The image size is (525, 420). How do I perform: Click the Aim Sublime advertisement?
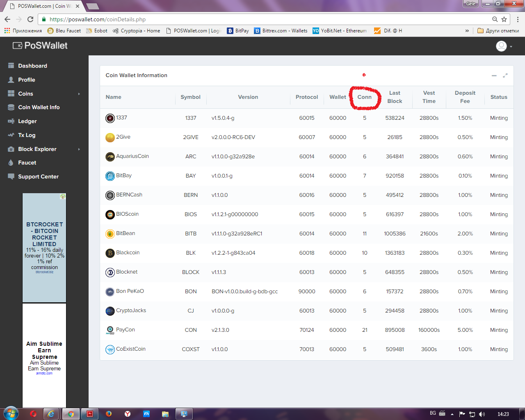click(44, 356)
